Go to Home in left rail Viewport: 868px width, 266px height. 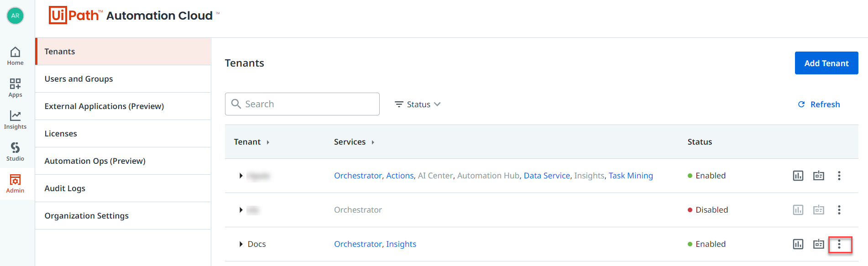15,56
